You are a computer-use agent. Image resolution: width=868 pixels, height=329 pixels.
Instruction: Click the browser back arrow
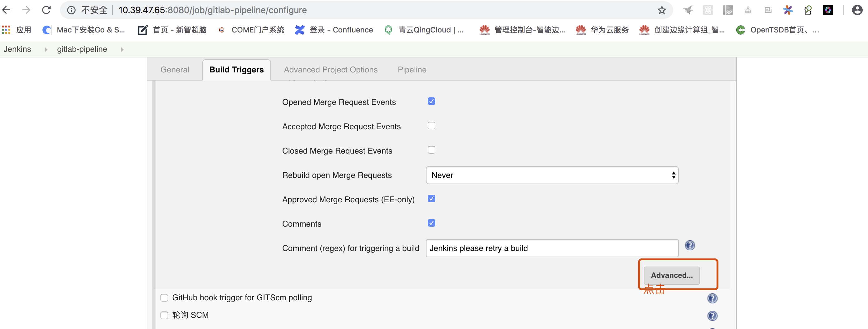(x=7, y=10)
